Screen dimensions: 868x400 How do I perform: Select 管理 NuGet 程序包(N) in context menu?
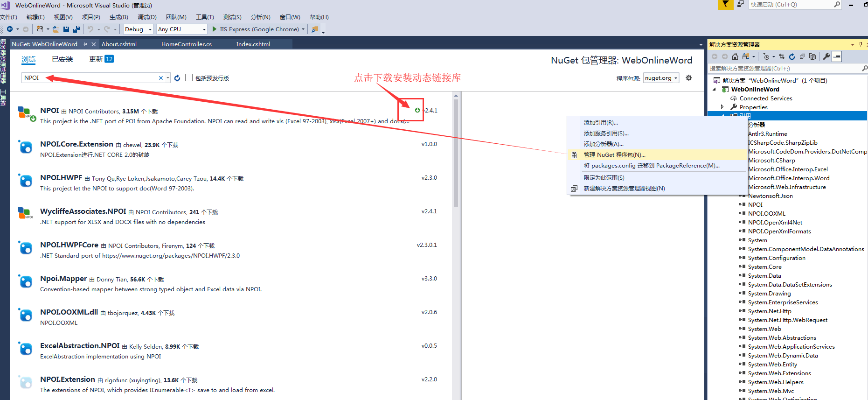(657, 154)
